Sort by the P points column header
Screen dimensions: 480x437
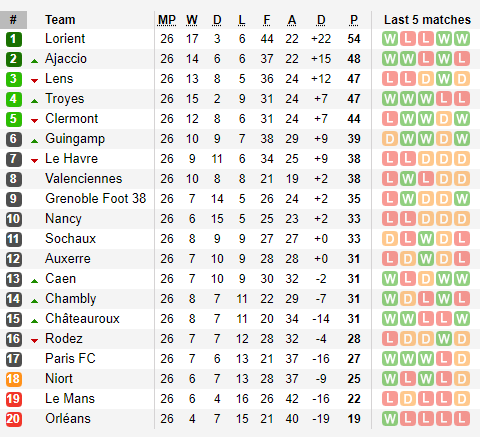[354, 20]
